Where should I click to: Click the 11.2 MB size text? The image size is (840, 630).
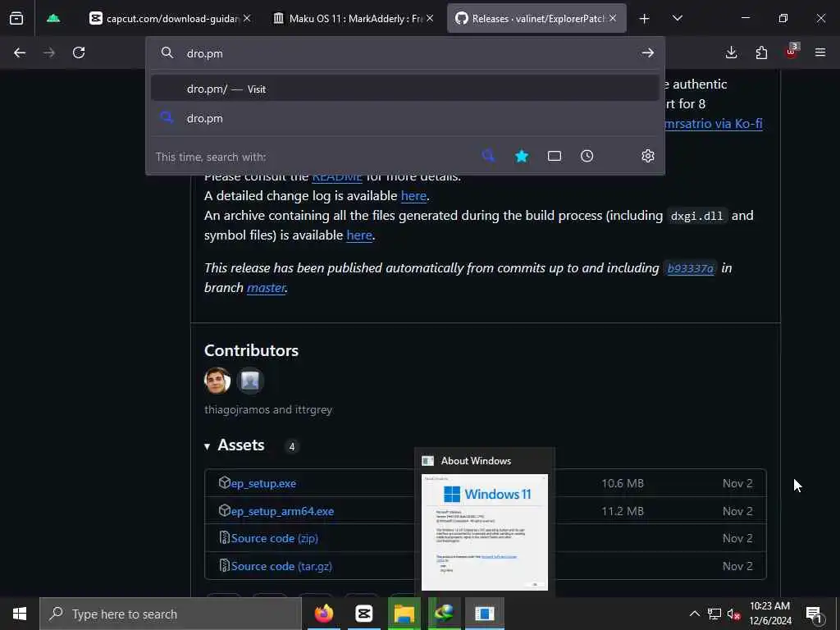click(x=623, y=511)
